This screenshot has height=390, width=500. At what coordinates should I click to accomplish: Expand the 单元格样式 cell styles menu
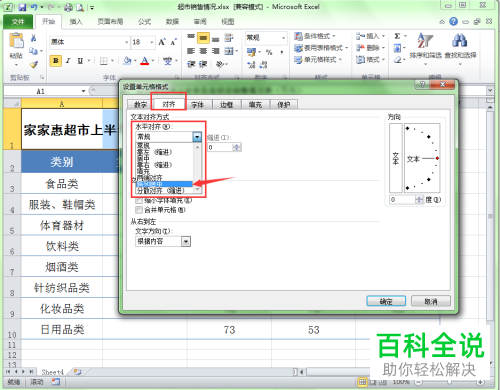(318, 60)
